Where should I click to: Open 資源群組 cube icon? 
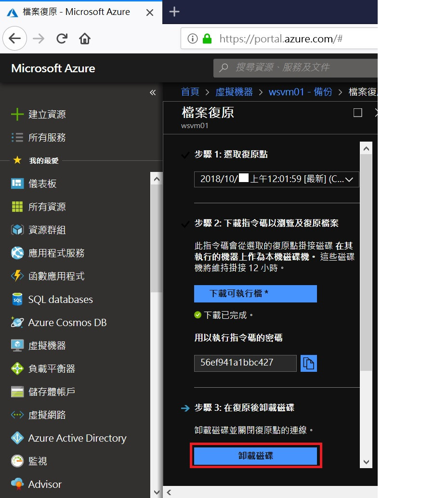(x=17, y=230)
